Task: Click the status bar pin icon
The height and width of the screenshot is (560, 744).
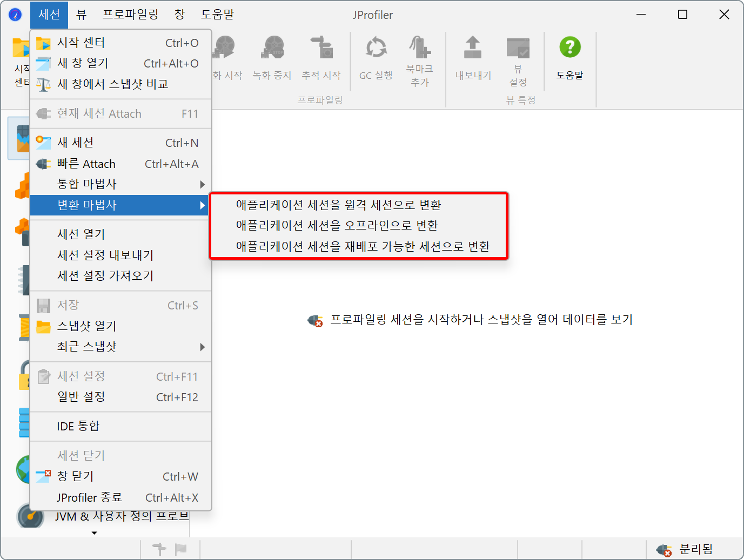Action: (159, 549)
